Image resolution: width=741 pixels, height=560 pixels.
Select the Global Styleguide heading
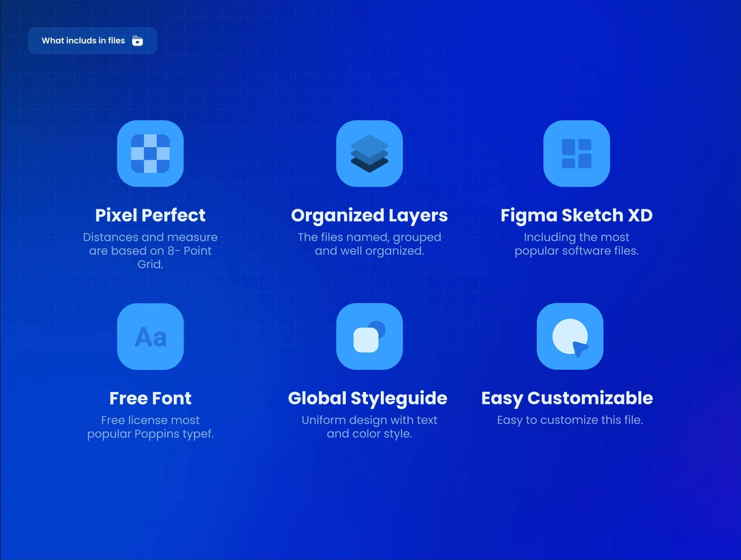(x=368, y=398)
